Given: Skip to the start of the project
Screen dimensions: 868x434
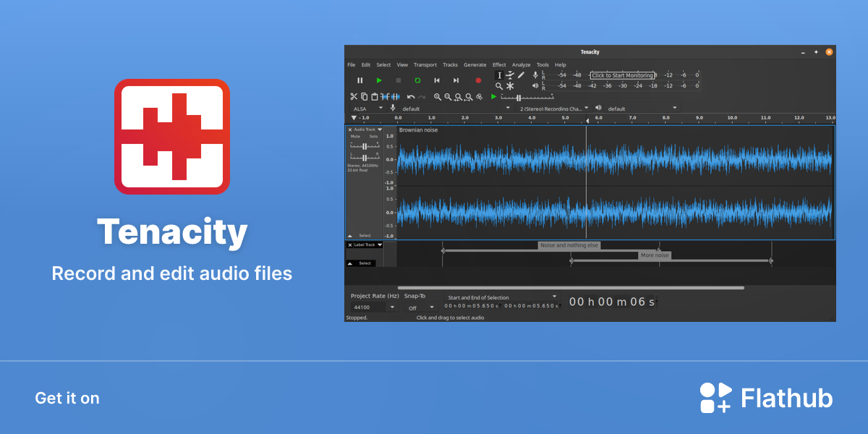Looking at the screenshot, I should (x=437, y=80).
